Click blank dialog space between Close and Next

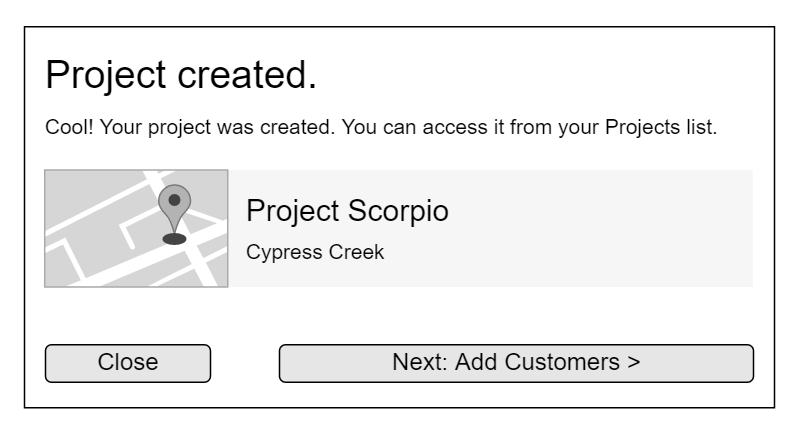coord(244,363)
